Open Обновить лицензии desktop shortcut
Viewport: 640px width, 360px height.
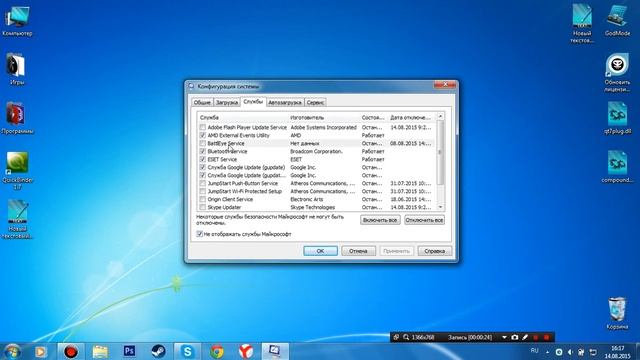click(617, 72)
